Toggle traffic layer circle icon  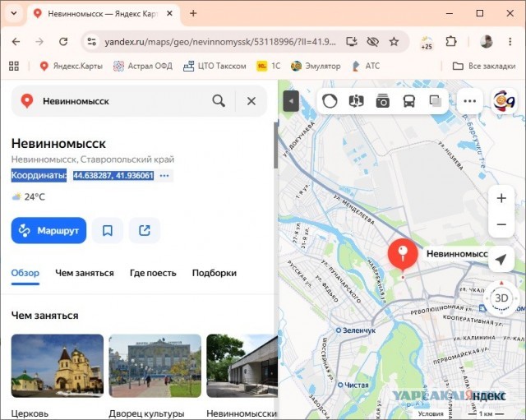coord(330,100)
